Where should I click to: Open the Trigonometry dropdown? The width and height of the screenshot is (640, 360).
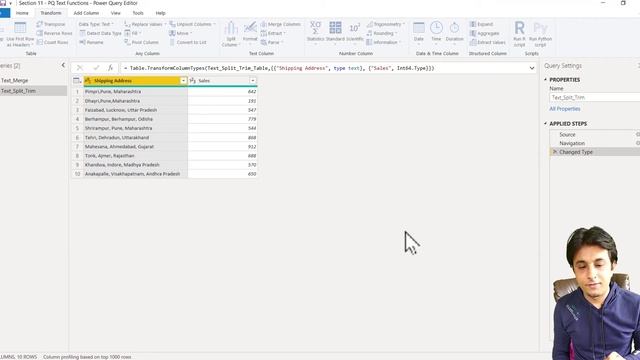click(386, 24)
